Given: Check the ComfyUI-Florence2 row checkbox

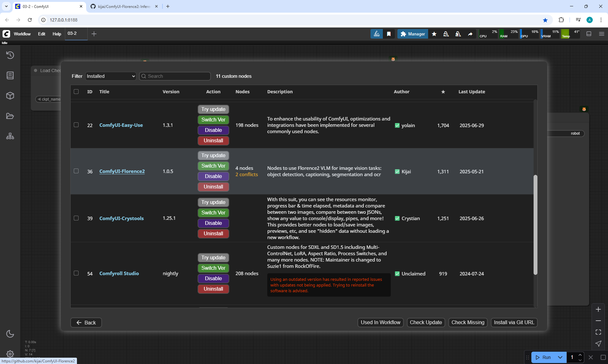Looking at the screenshot, I should pyautogui.click(x=76, y=171).
